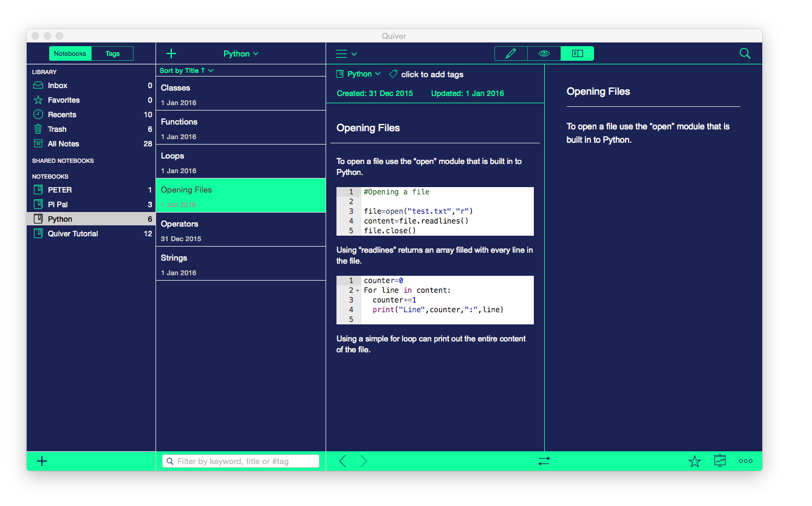Click the second code cell with counter=0

coord(435,300)
